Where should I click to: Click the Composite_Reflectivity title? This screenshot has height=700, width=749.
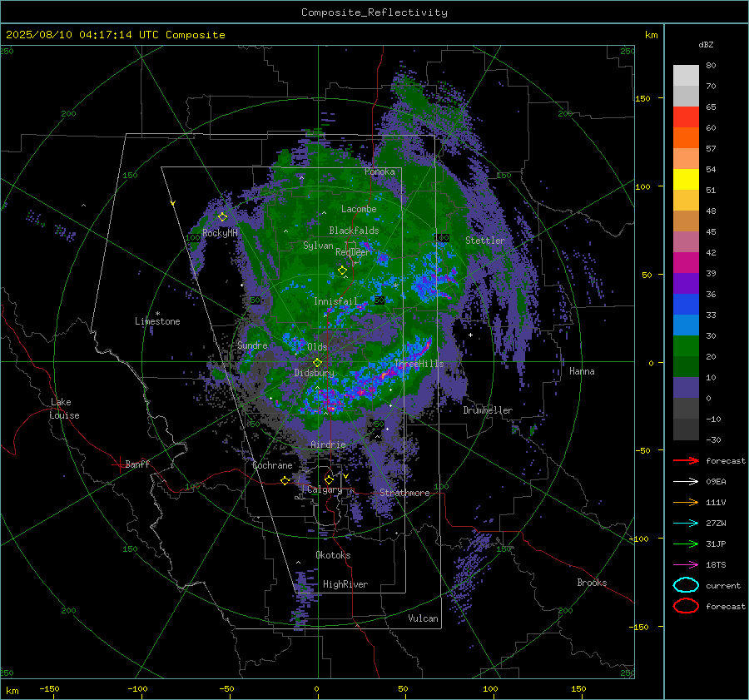[x=374, y=12]
